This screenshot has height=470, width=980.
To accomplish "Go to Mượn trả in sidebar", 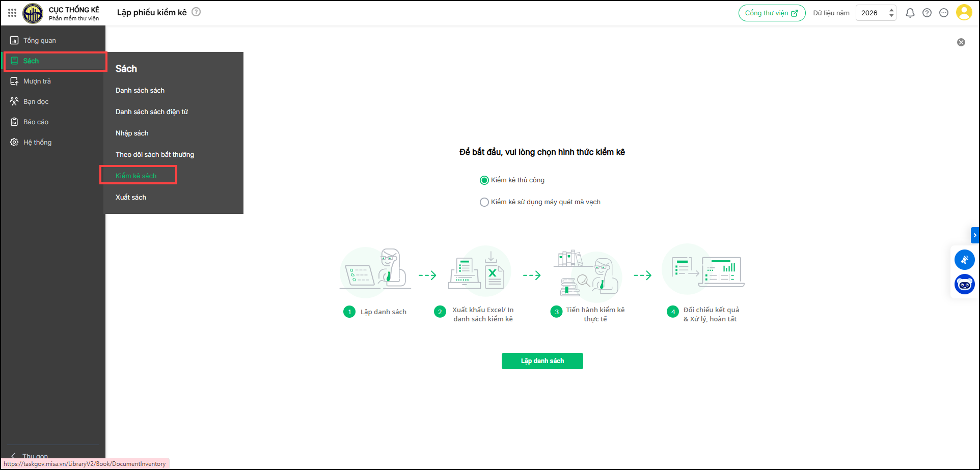I will (37, 81).
